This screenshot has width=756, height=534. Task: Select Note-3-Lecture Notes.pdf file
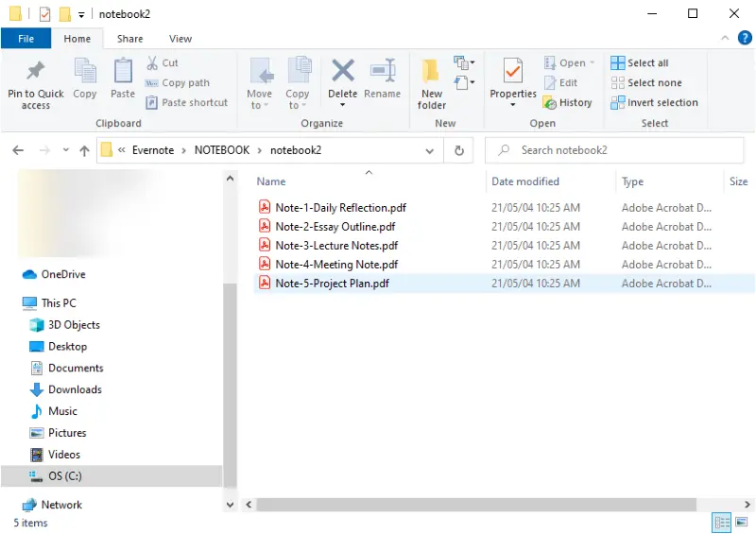[x=336, y=246]
